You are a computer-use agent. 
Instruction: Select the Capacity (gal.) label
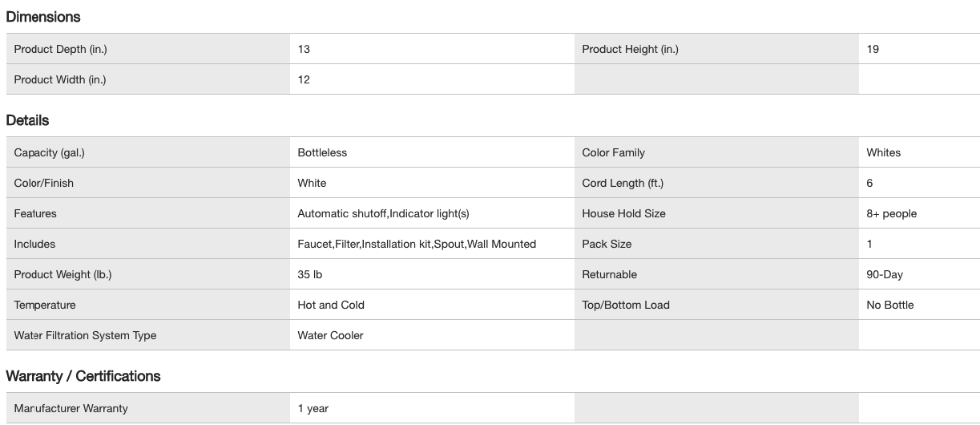(49, 152)
